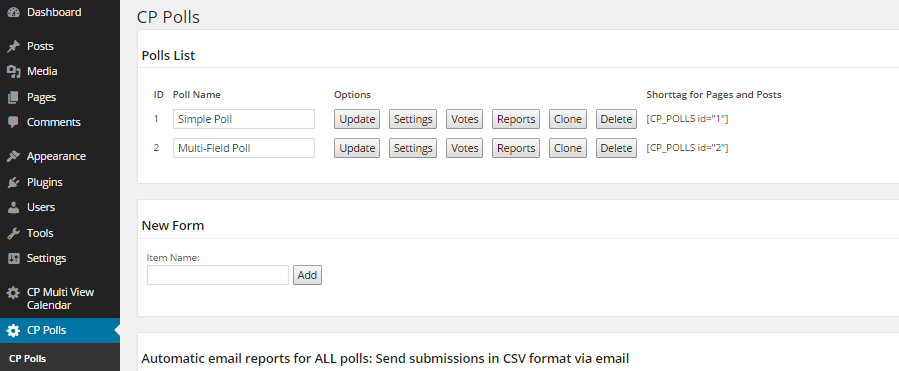Clone the Simple Poll

(x=568, y=119)
